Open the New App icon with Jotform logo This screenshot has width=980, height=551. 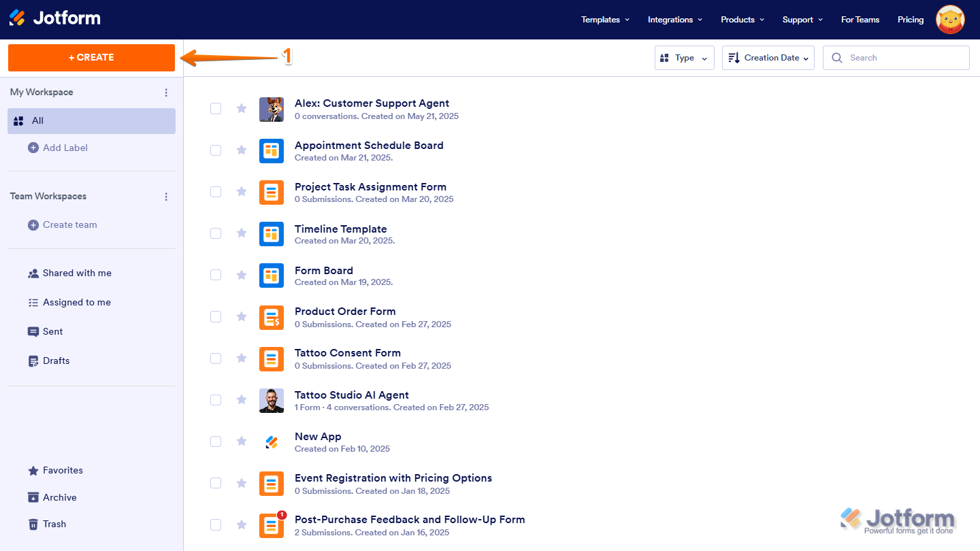[x=272, y=441]
